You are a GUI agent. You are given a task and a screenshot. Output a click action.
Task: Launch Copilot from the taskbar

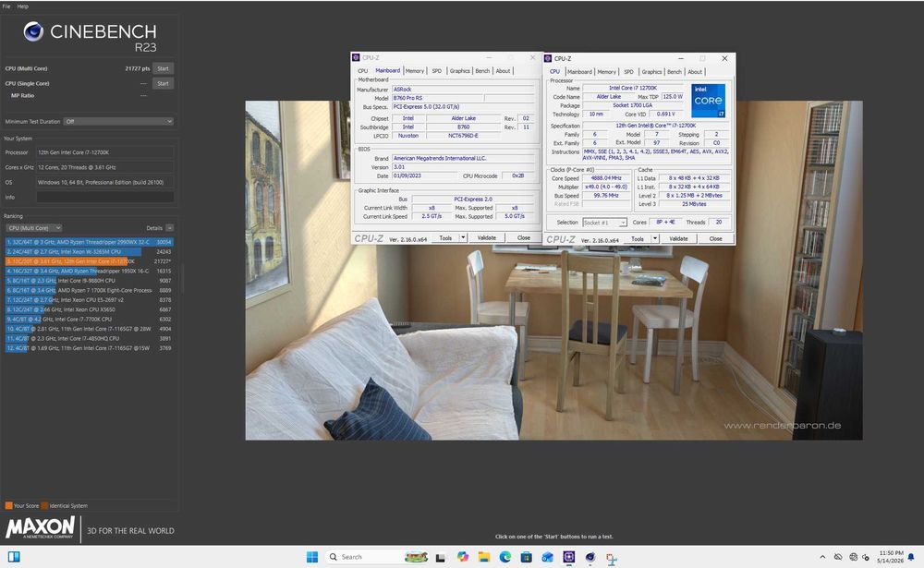[x=463, y=557]
